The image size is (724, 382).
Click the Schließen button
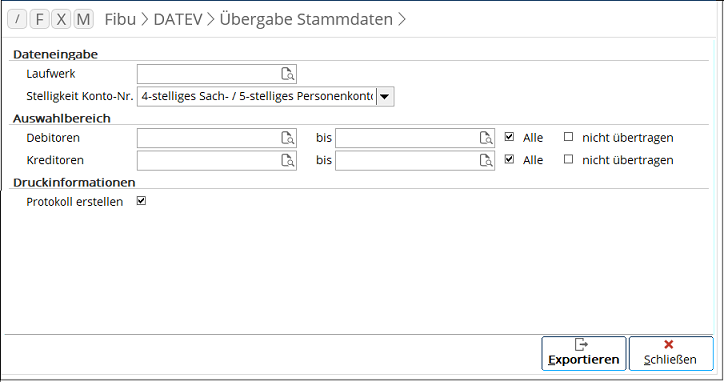pyautogui.click(x=671, y=353)
